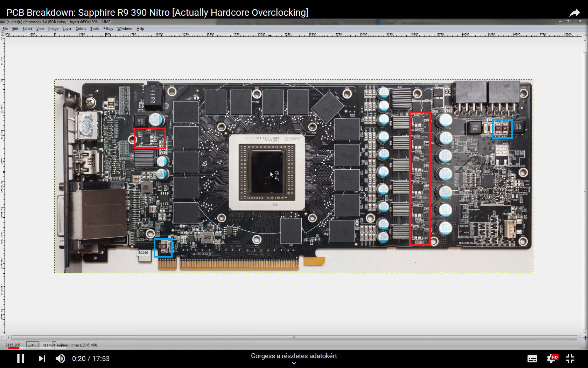Toggle zoom-on-resize button at ruler corner
This screenshot has width=588, height=368.
tap(585, 34)
